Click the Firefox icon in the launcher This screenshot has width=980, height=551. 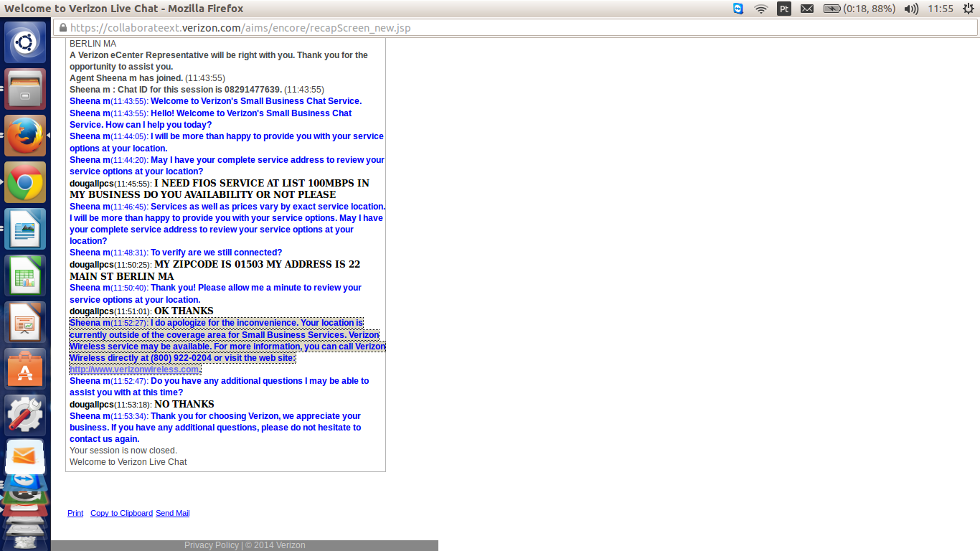point(25,136)
